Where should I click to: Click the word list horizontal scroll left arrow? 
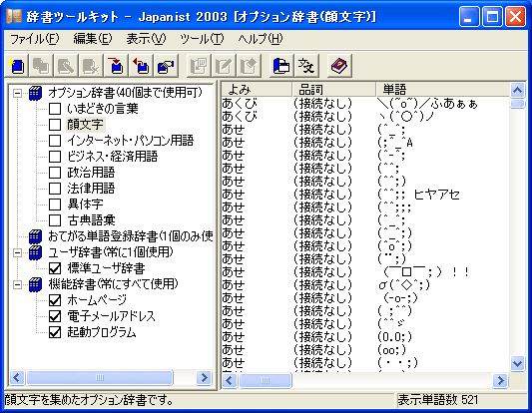coord(230,380)
